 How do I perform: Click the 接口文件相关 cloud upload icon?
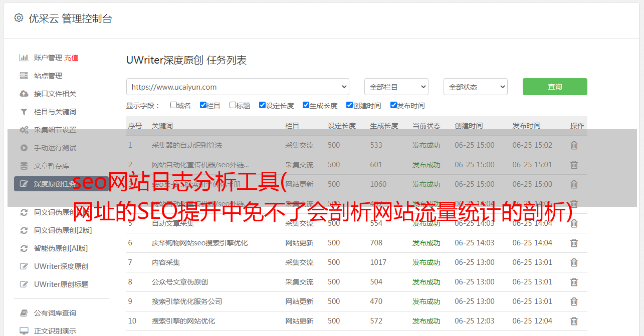pos(24,94)
